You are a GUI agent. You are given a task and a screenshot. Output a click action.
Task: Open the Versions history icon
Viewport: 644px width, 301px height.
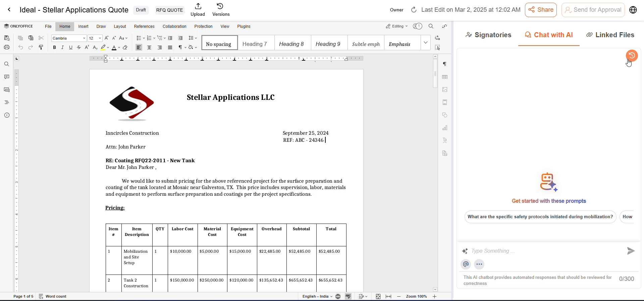221,10
